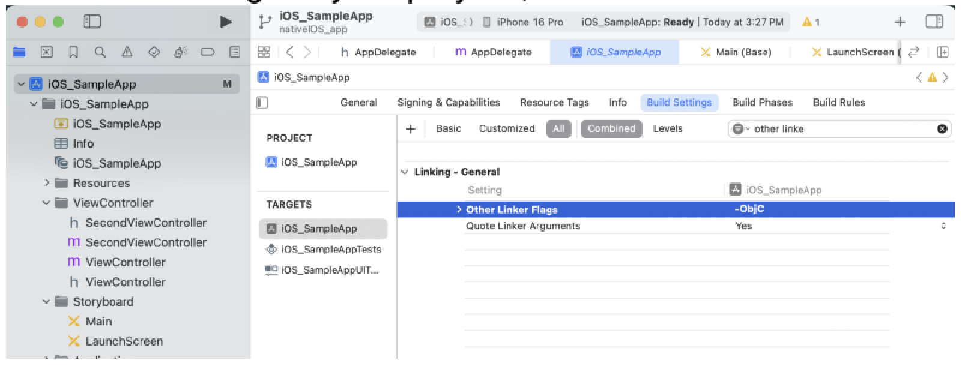The image size is (980, 372).
Task: Open the Info tab
Action: (618, 103)
